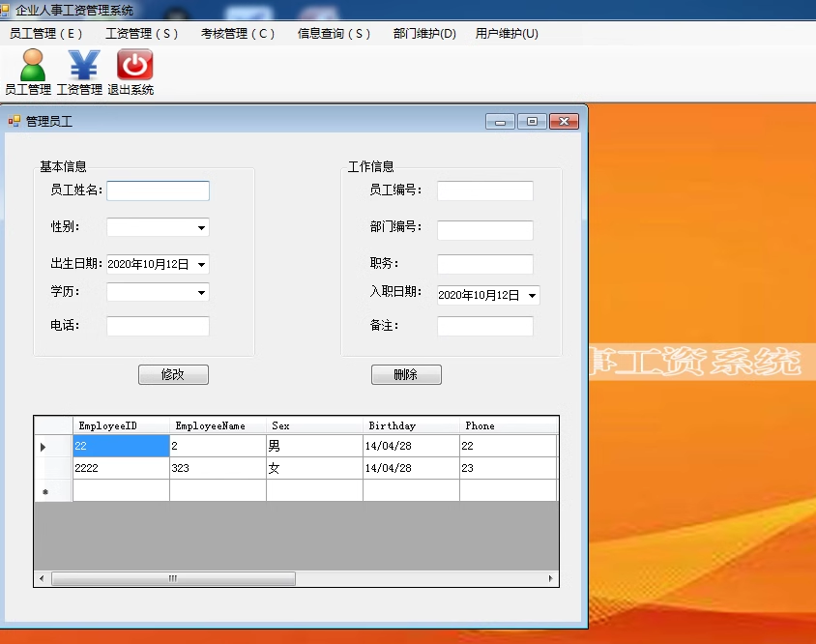Open the 用户维护(U) menu
Image resolution: width=816 pixels, height=644 pixels.
(x=507, y=34)
